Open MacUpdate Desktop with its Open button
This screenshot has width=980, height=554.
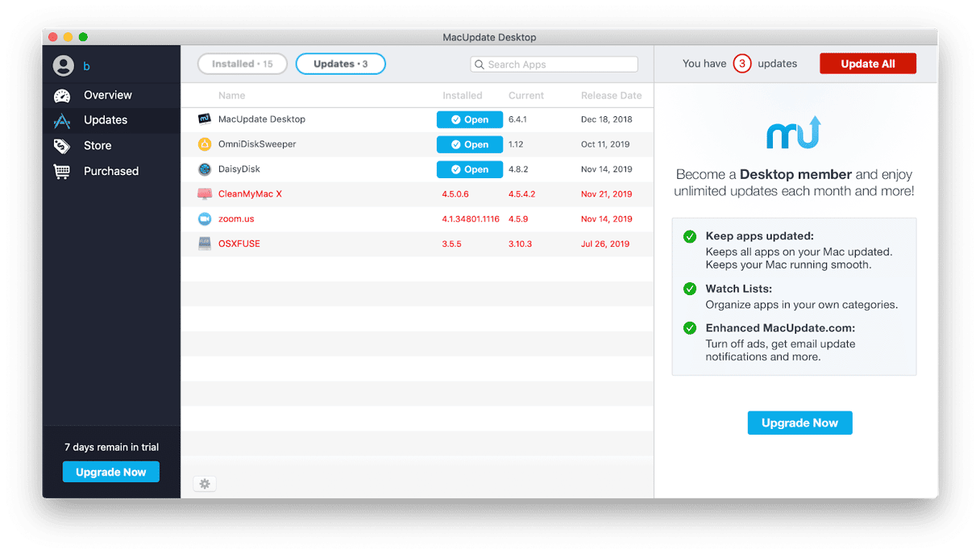click(x=469, y=119)
